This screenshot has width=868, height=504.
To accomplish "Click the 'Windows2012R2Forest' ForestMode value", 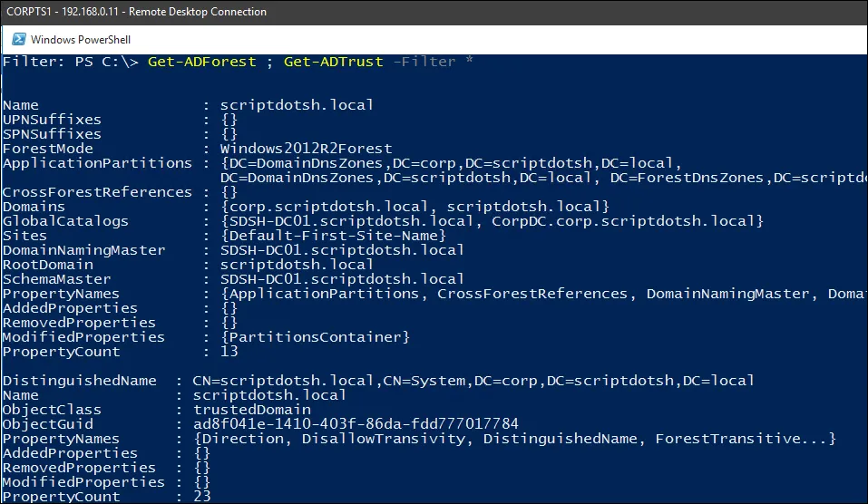I will (307, 149).
